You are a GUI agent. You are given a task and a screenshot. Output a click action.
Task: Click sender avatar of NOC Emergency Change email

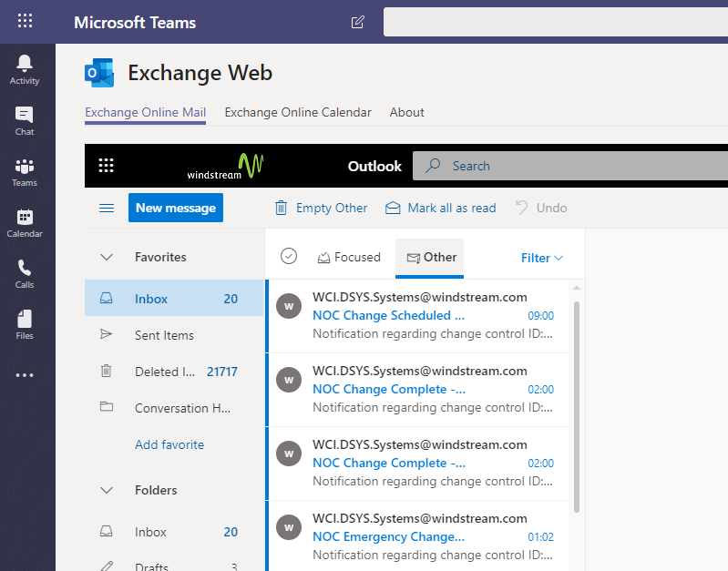click(289, 528)
